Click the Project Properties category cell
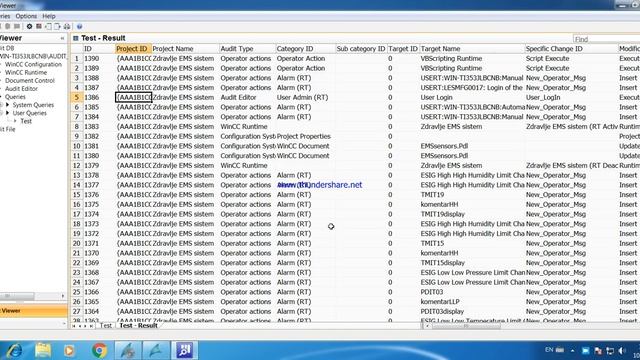This screenshot has width=640, height=360. (305, 136)
